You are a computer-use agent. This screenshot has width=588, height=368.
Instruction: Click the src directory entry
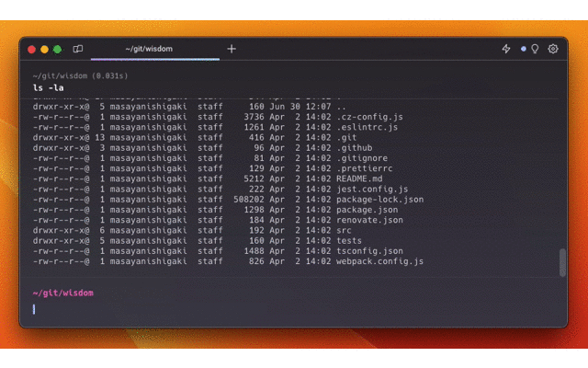[x=344, y=230]
